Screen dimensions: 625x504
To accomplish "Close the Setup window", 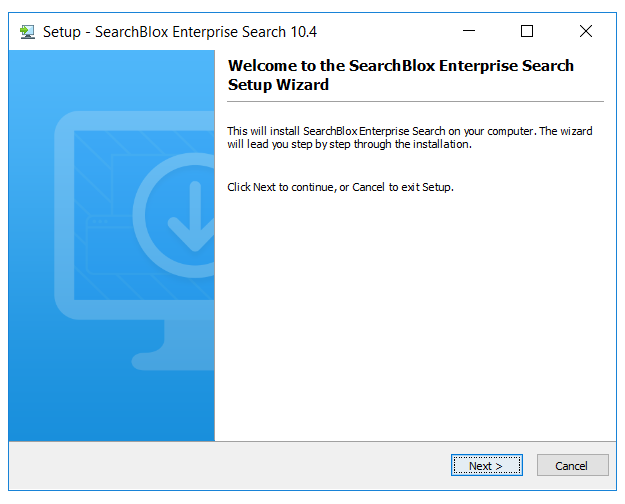I will tap(586, 31).
